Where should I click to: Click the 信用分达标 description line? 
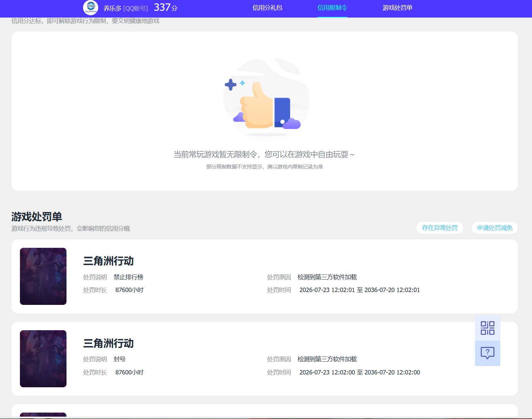pos(85,21)
